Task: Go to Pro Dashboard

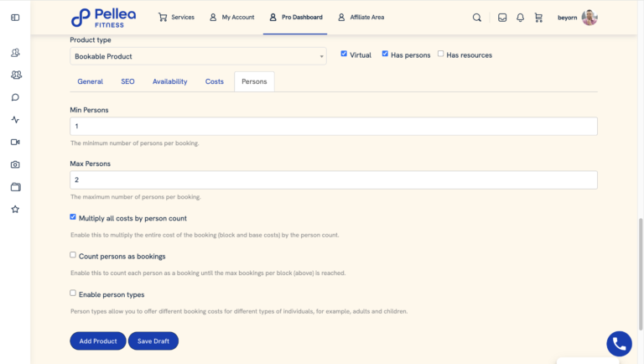Action: pos(296,18)
